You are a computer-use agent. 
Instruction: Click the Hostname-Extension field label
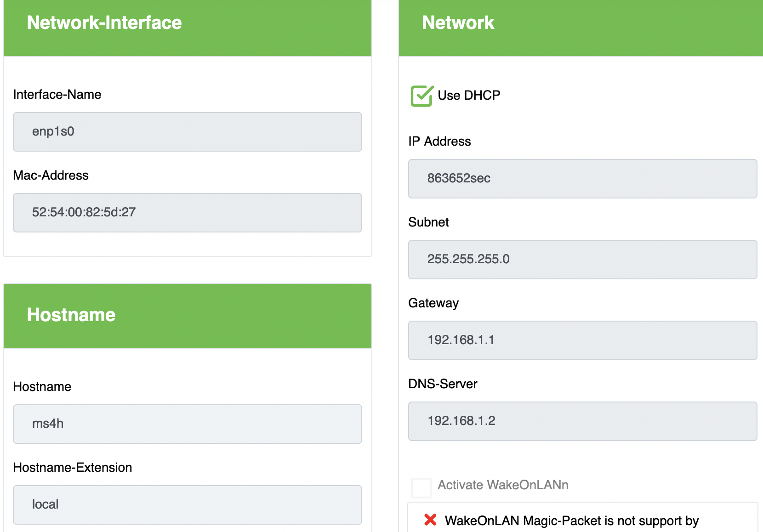(73, 467)
